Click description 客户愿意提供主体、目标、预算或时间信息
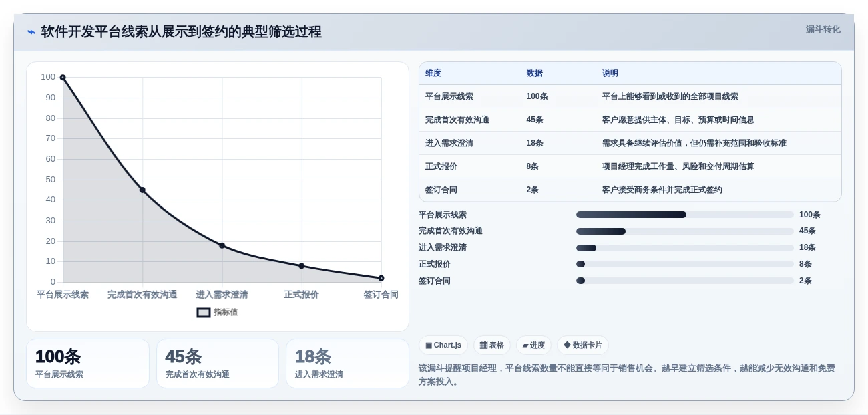This screenshot has width=868, height=415. [x=678, y=120]
